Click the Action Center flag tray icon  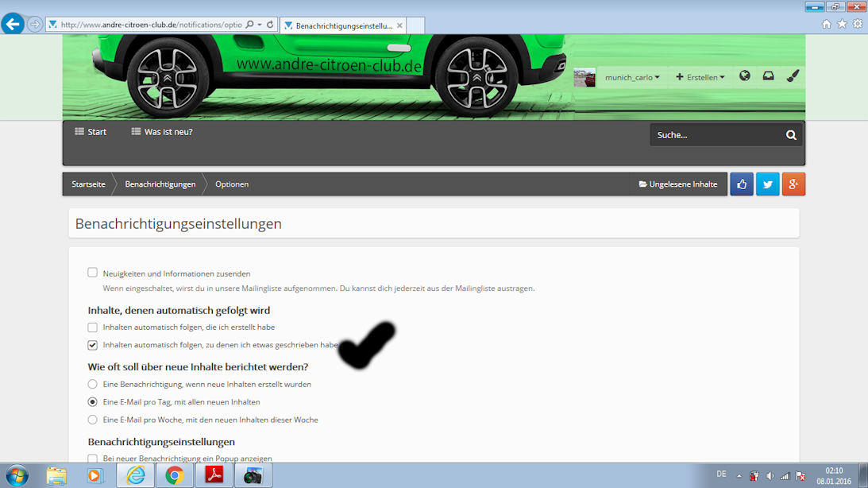(800, 476)
